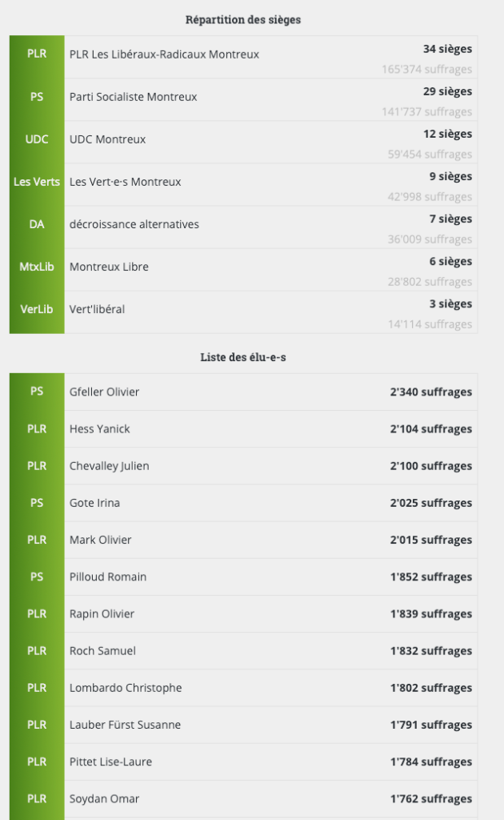Open PLR Les Libéraux-Radicaux Montreux row
Image resolution: width=504 pixels, height=820 pixels.
164,54
